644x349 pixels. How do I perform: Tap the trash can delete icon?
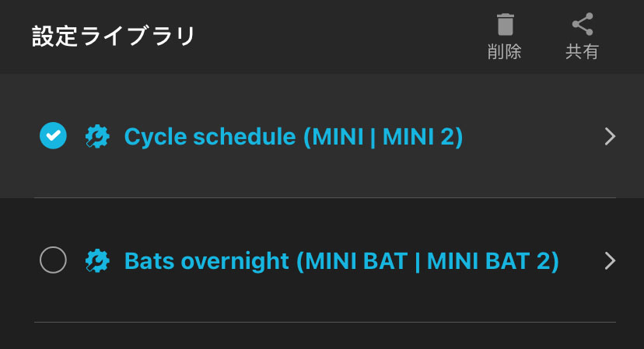tap(505, 25)
